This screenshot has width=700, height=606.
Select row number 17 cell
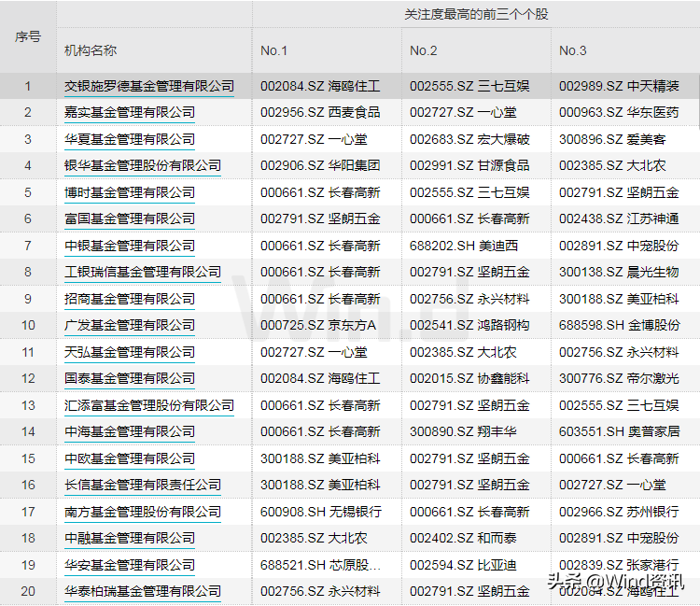tap(28, 512)
